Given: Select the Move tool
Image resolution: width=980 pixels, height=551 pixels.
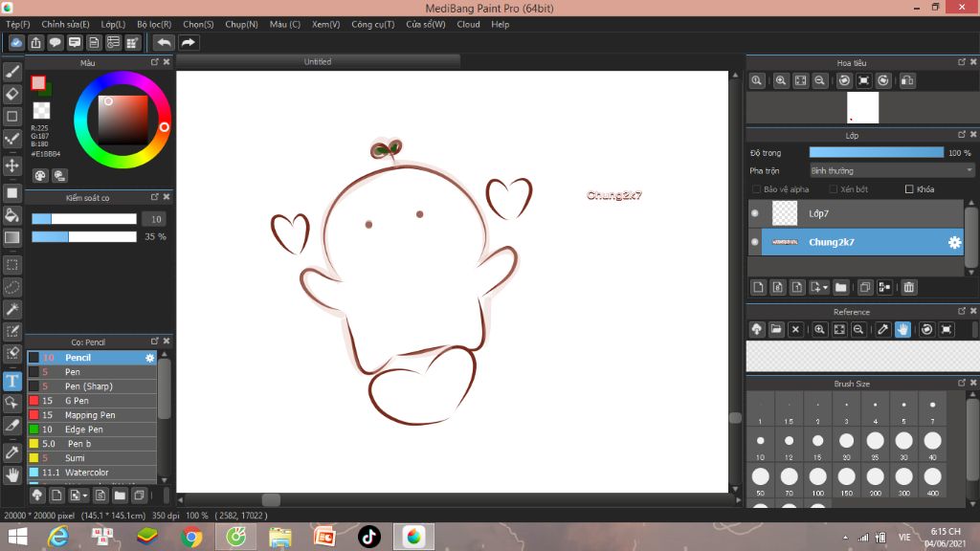Looking at the screenshot, I should coord(11,165).
